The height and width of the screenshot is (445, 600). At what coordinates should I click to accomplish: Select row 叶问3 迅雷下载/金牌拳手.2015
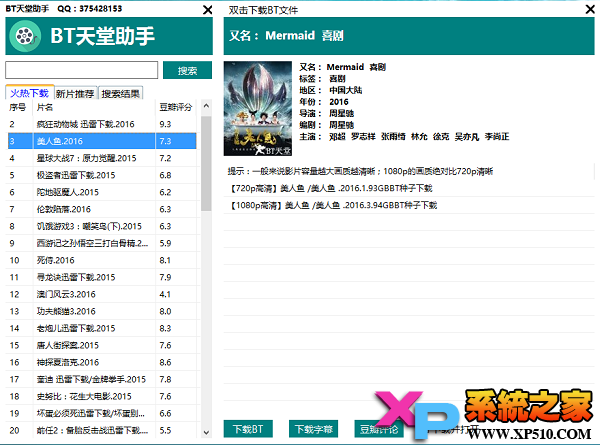(103, 379)
